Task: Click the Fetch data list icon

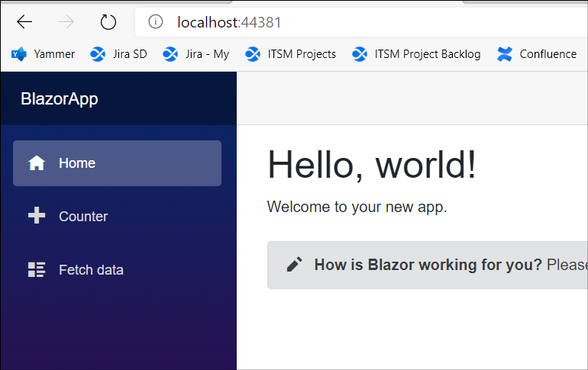Action: click(x=37, y=269)
